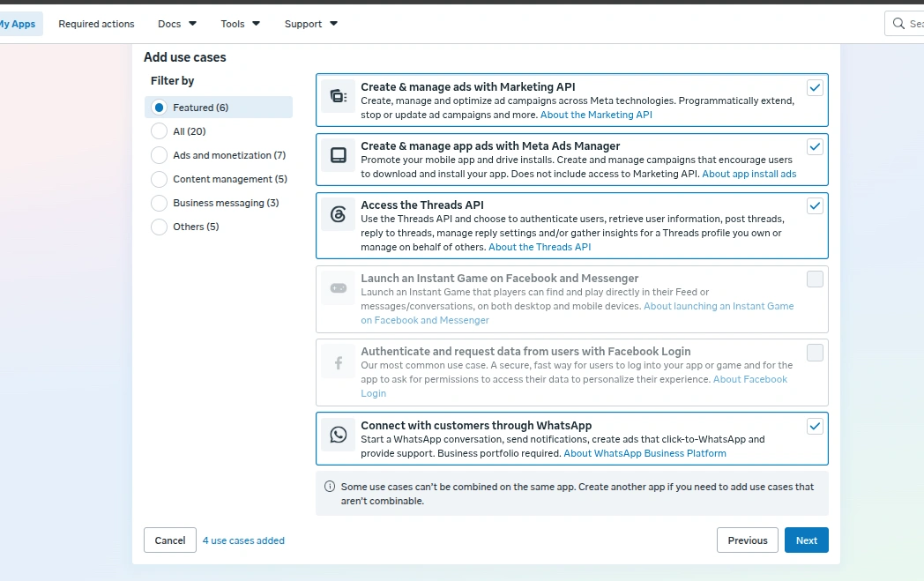Open About Facebook Login link
This screenshot has width=924, height=581.
[x=749, y=379]
